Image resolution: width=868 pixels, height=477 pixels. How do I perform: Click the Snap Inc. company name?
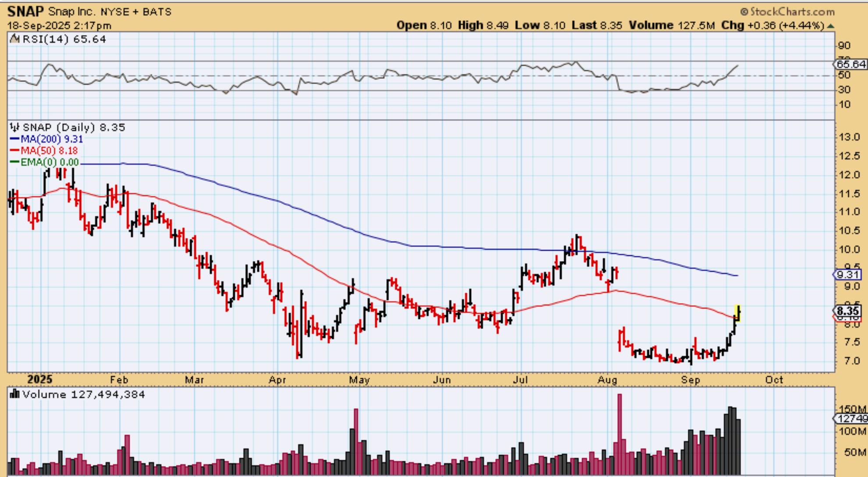click(72, 12)
